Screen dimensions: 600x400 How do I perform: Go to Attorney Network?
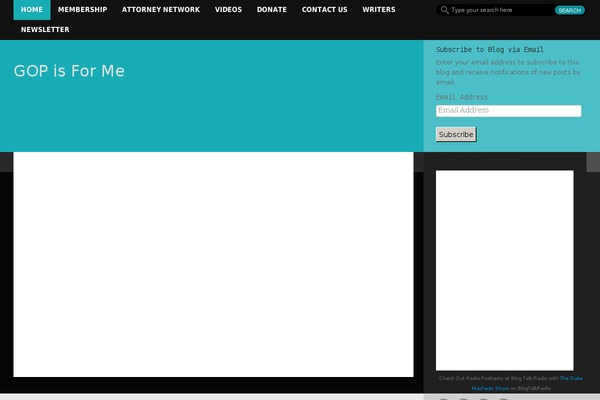coord(161,10)
